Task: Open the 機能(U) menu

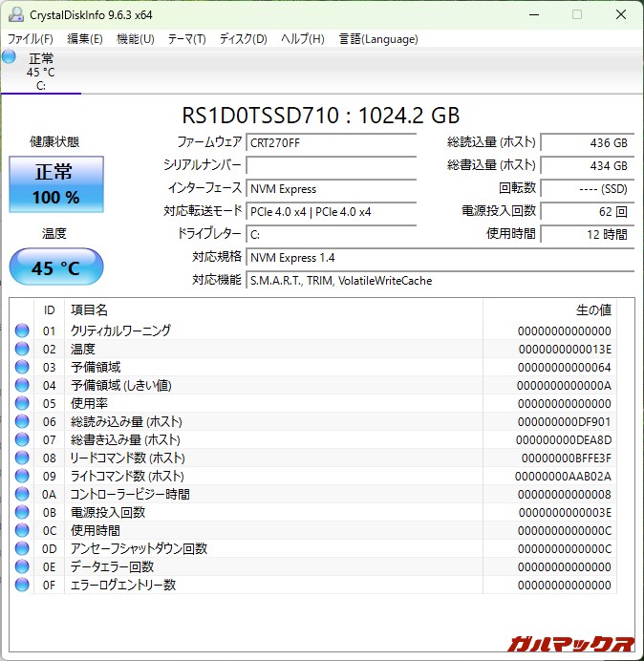Action: (x=135, y=39)
